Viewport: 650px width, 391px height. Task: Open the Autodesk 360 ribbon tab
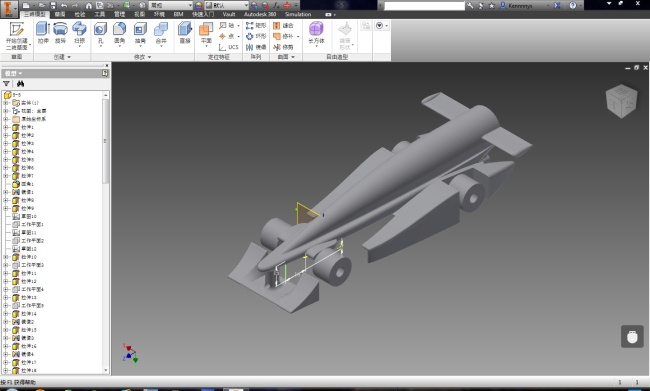pyautogui.click(x=260, y=14)
